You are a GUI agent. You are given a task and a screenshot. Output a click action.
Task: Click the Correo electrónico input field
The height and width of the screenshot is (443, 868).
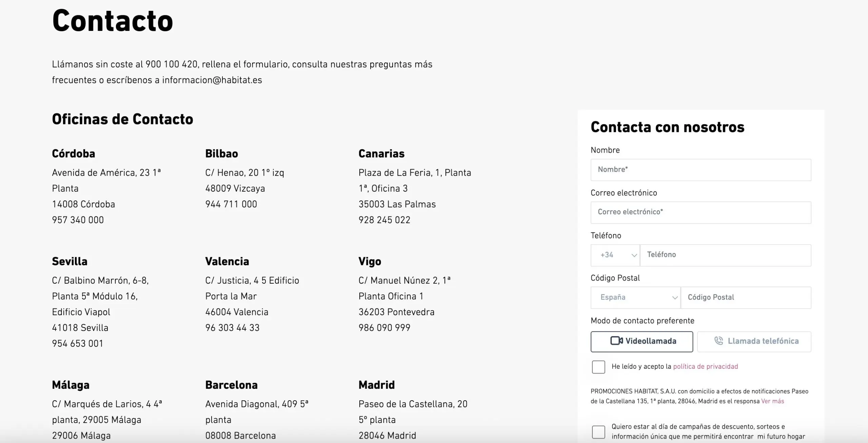(701, 213)
